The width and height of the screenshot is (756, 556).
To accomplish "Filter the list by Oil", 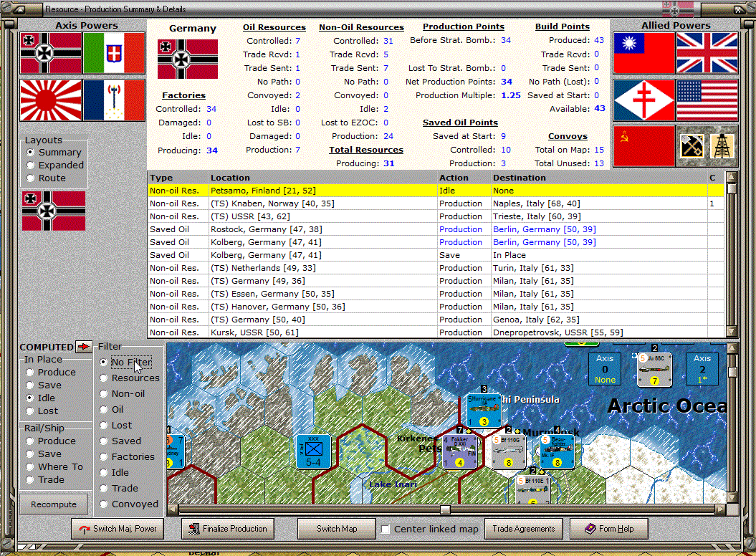I will point(111,410).
